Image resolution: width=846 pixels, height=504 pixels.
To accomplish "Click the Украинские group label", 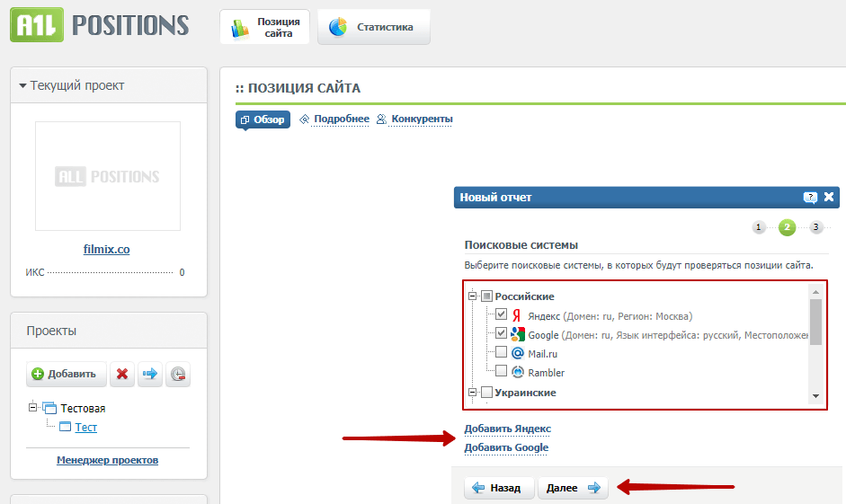I will click(x=526, y=393).
